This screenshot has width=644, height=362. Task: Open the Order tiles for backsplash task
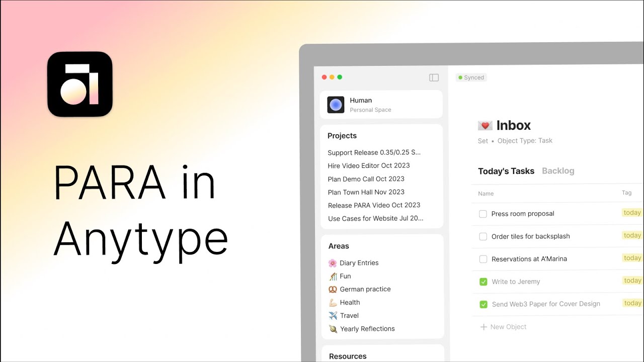(x=531, y=236)
